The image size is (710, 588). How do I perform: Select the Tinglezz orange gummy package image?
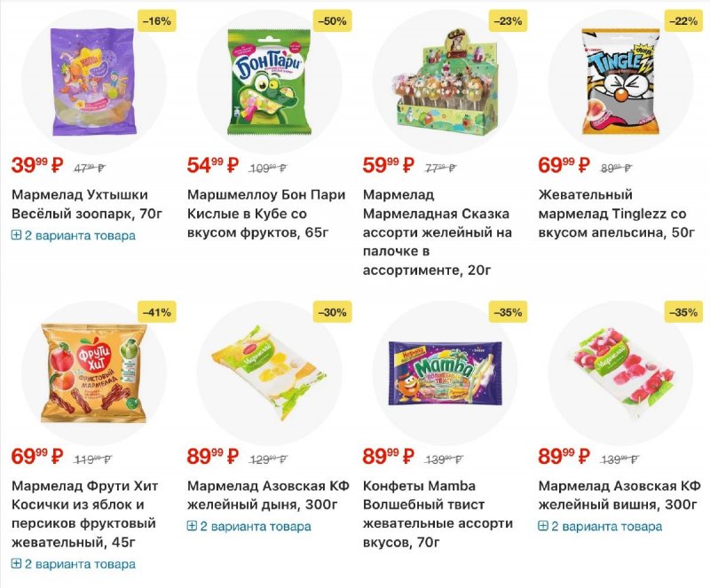click(620, 82)
